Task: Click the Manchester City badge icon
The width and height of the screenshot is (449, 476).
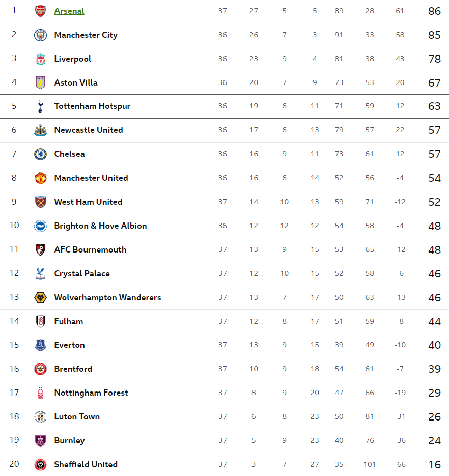Action: click(40, 35)
